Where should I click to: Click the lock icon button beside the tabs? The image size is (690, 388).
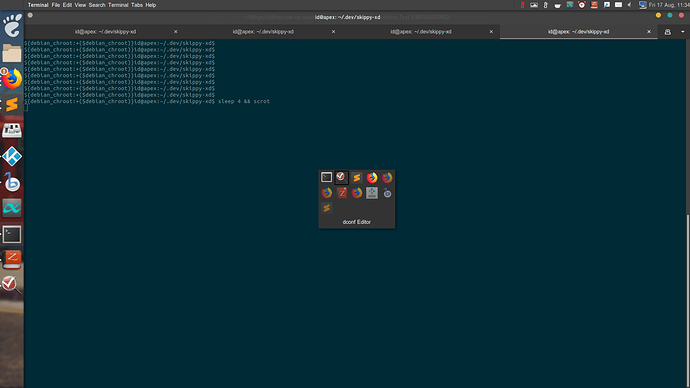668,32
